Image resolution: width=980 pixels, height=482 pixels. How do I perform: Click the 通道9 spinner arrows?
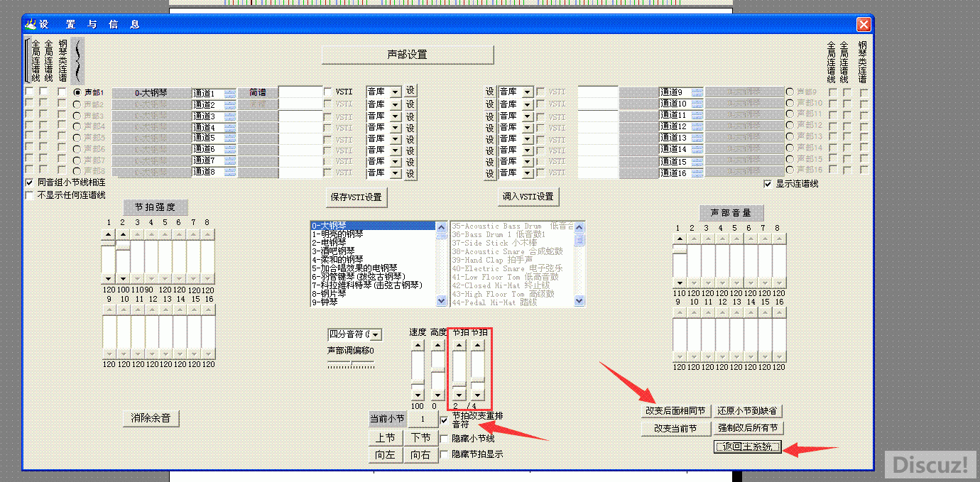697,92
